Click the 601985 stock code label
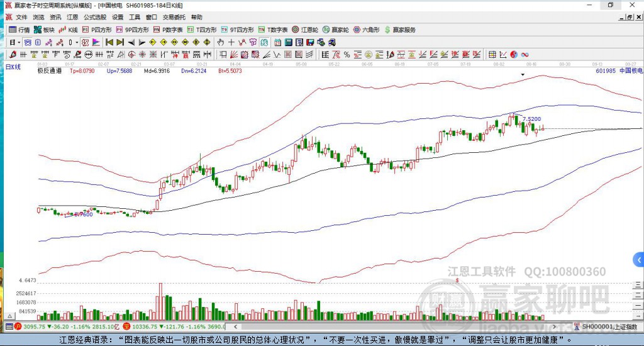The width and height of the screenshot is (644, 346). tap(606, 70)
